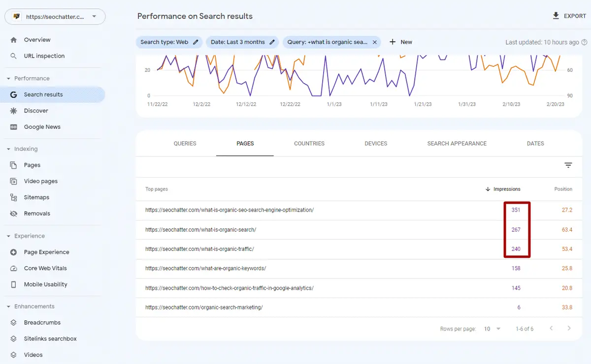Click the URL inspection magnifier icon
This screenshot has height=364, width=591.
(x=14, y=56)
